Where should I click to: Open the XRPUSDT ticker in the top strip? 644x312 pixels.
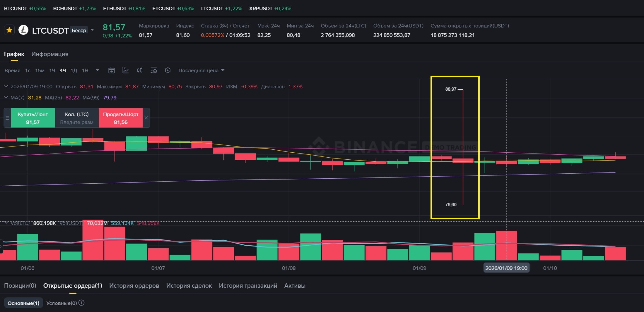coord(270,8)
